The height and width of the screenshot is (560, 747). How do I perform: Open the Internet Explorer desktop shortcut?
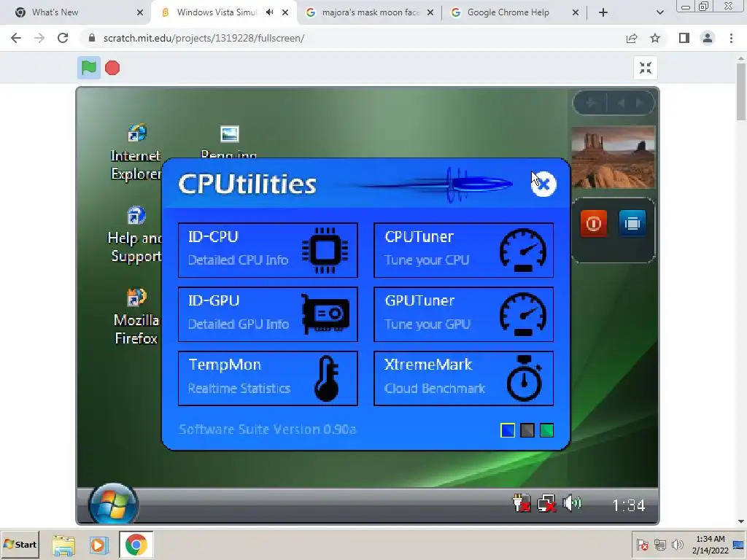[x=136, y=152]
